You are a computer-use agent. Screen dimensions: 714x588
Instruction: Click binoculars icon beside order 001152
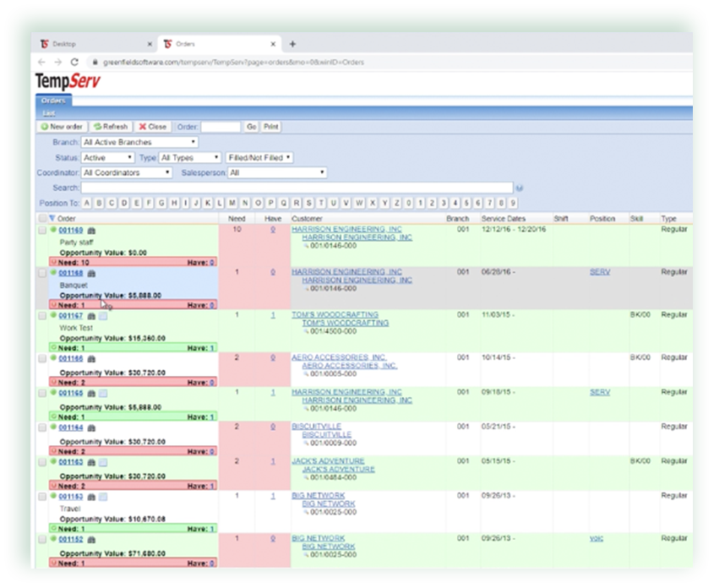point(91,540)
